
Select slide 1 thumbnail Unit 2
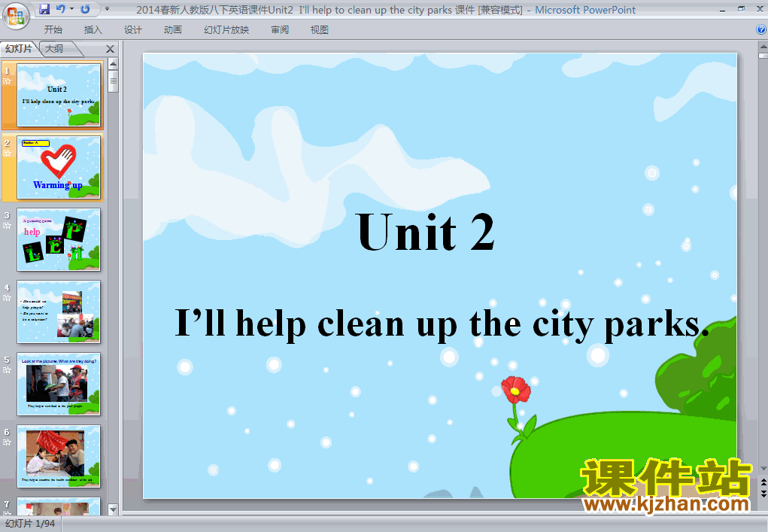pyautogui.click(x=59, y=95)
